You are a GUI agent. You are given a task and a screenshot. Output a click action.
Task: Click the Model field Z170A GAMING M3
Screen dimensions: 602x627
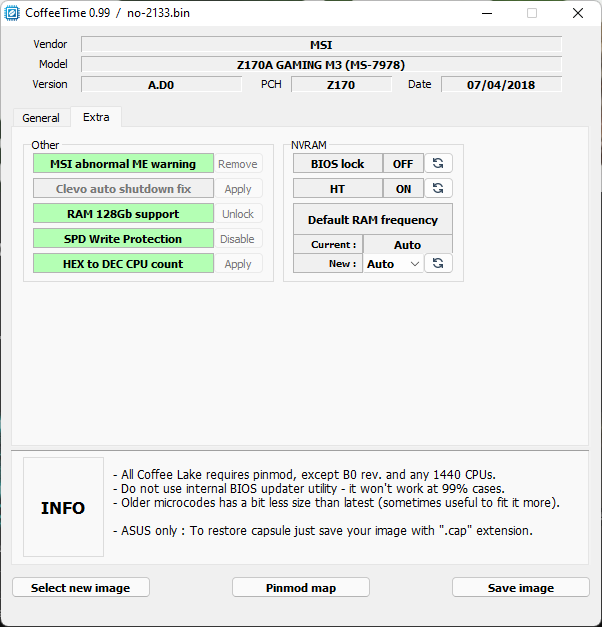pos(321,64)
